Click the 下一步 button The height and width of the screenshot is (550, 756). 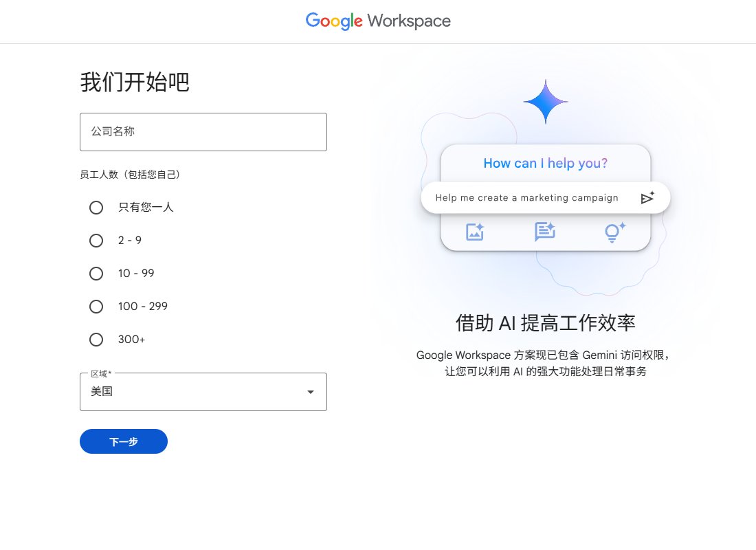[x=124, y=441]
